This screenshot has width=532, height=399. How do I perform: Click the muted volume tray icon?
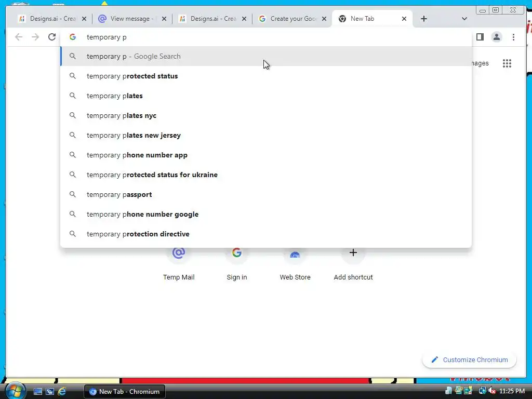pyautogui.click(x=492, y=391)
